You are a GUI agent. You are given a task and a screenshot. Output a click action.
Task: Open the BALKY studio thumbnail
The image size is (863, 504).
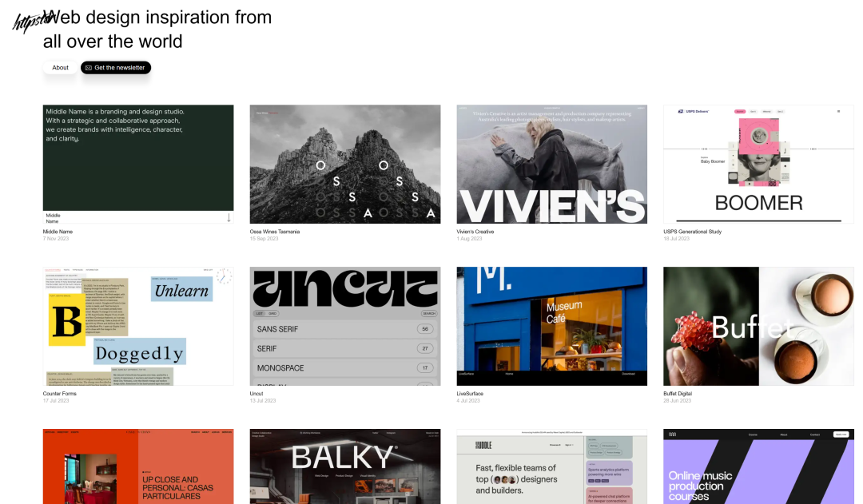[345, 466]
